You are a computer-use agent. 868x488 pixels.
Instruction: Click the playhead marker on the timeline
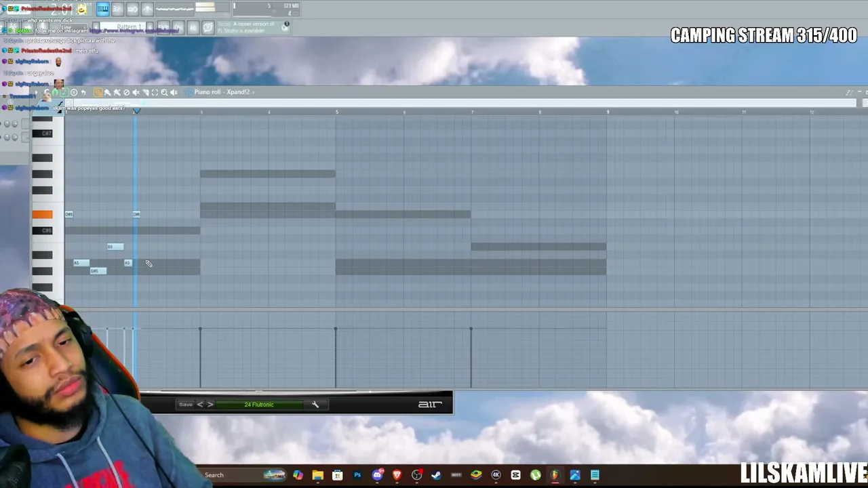point(136,110)
